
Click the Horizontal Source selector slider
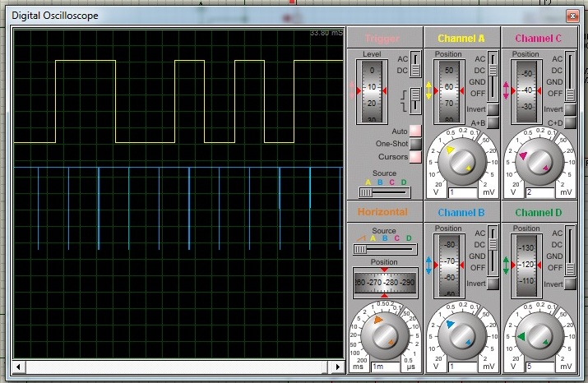(385, 249)
